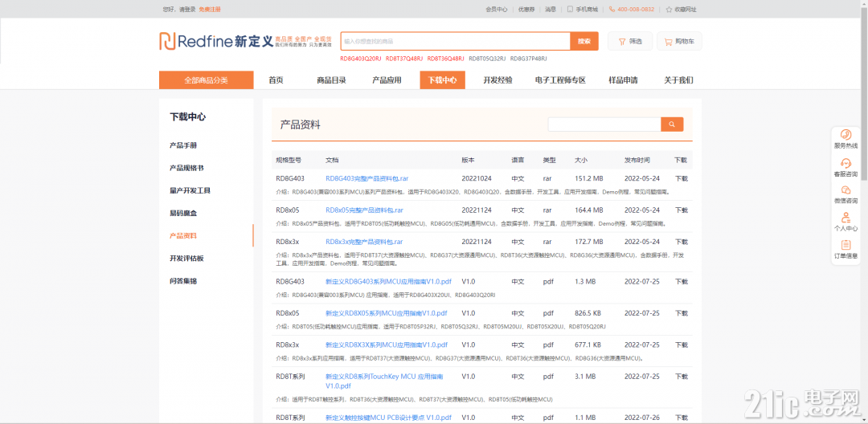
Task: Open the 商品目录 nav tab
Action: pos(331,80)
